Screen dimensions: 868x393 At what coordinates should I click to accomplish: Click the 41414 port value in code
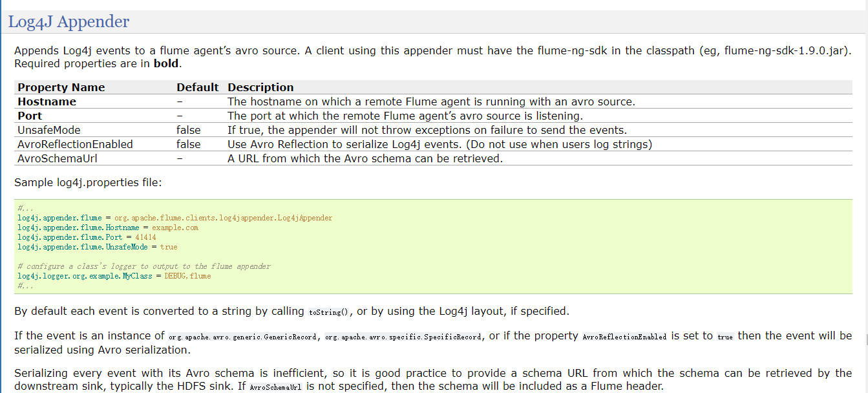pos(145,237)
